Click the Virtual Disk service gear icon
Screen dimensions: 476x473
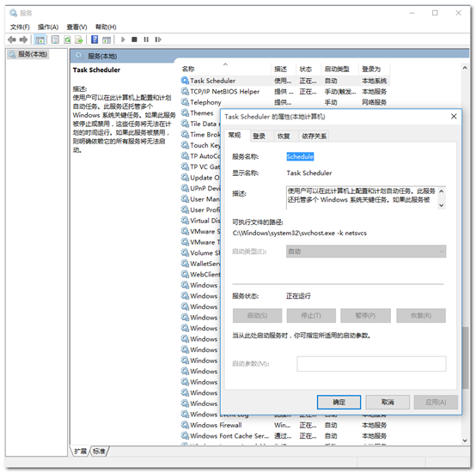[x=185, y=221]
